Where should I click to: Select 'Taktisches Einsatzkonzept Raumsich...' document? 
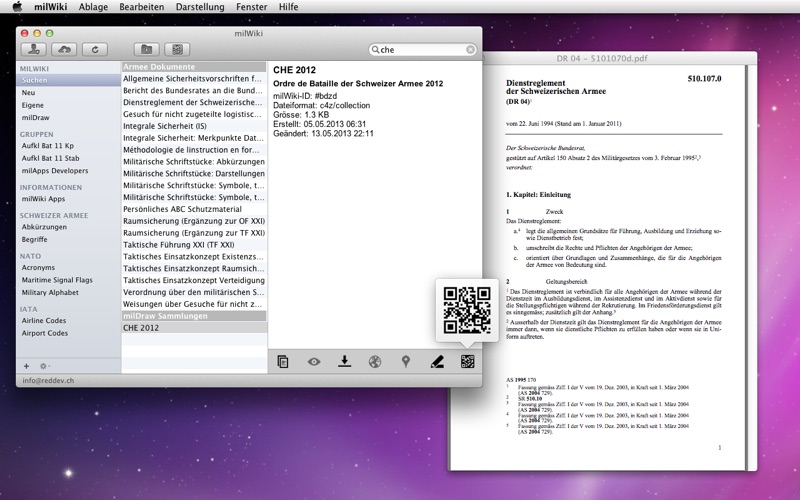coord(194,268)
